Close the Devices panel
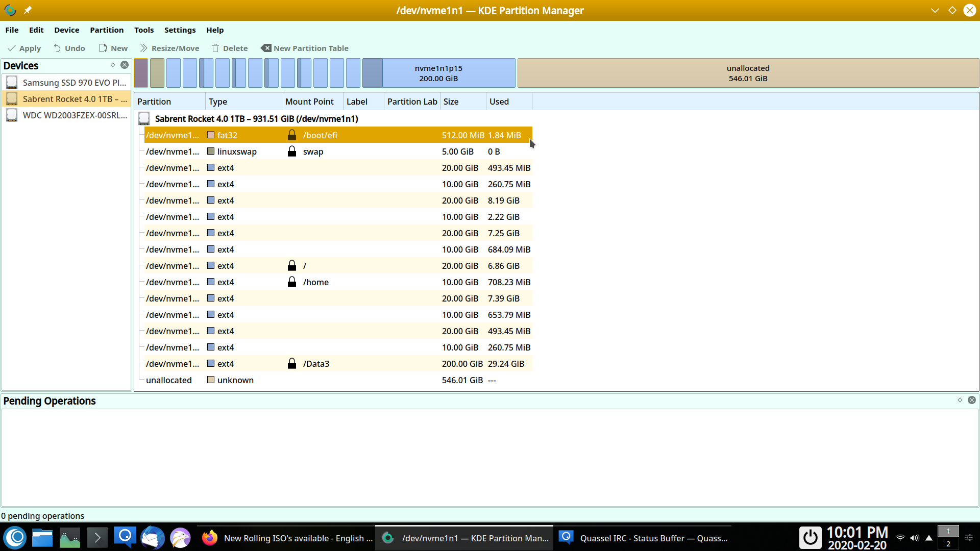The width and height of the screenshot is (980, 551). click(125, 65)
